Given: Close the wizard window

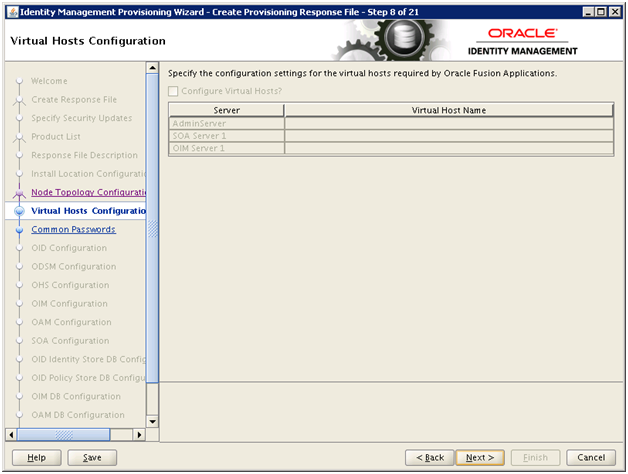Looking at the screenshot, I should click(x=615, y=12).
